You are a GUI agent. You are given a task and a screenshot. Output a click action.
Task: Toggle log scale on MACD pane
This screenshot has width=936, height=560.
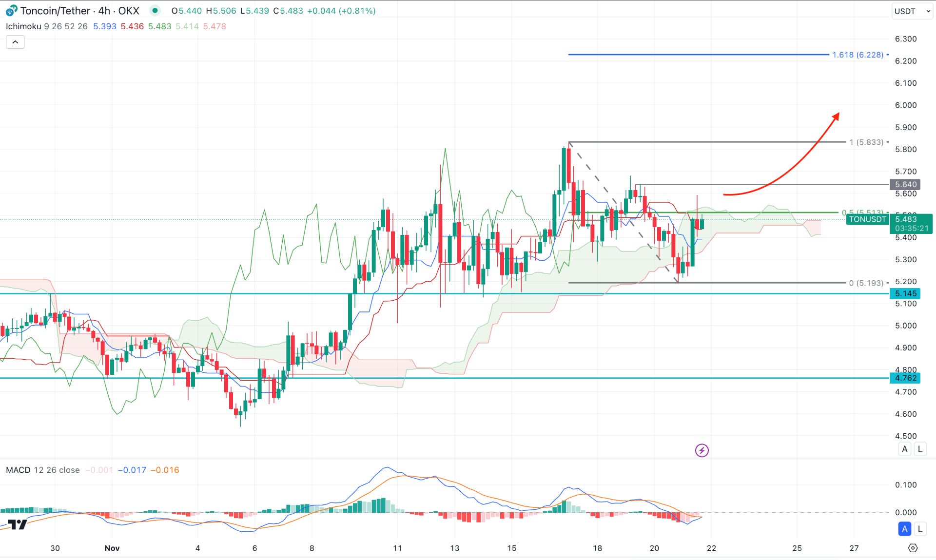pyautogui.click(x=920, y=529)
